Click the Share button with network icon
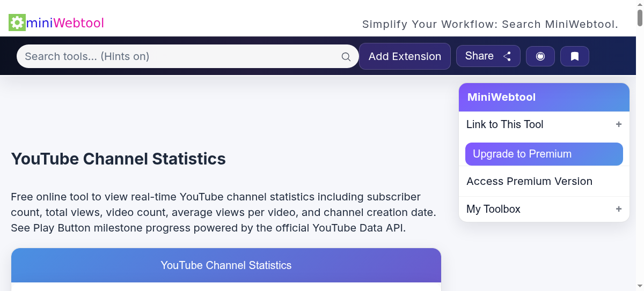This screenshot has width=644, height=291. click(488, 56)
